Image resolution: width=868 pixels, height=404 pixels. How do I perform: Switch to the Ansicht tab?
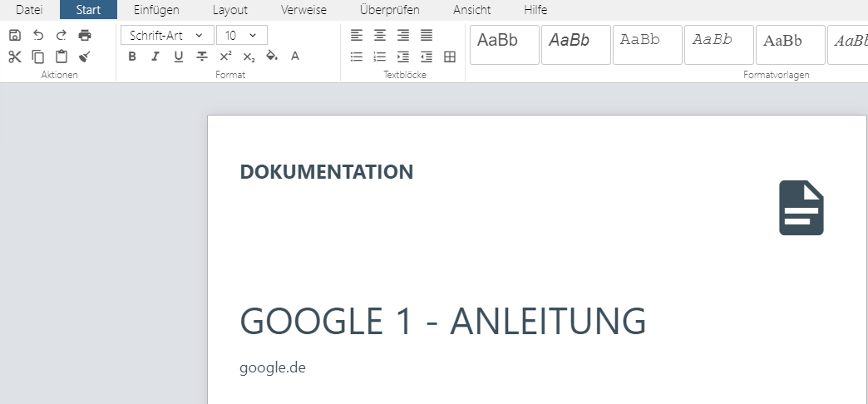pyautogui.click(x=471, y=10)
